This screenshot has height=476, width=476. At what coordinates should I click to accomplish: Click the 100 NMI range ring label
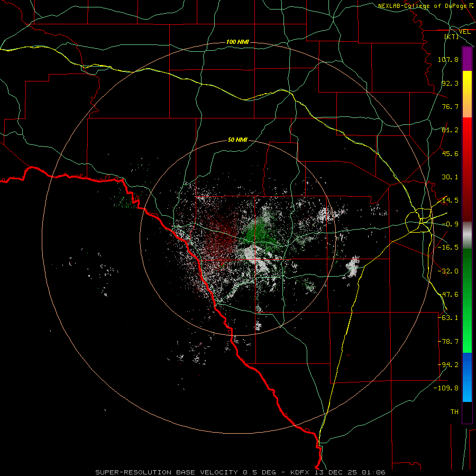pyautogui.click(x=237, y=42)
